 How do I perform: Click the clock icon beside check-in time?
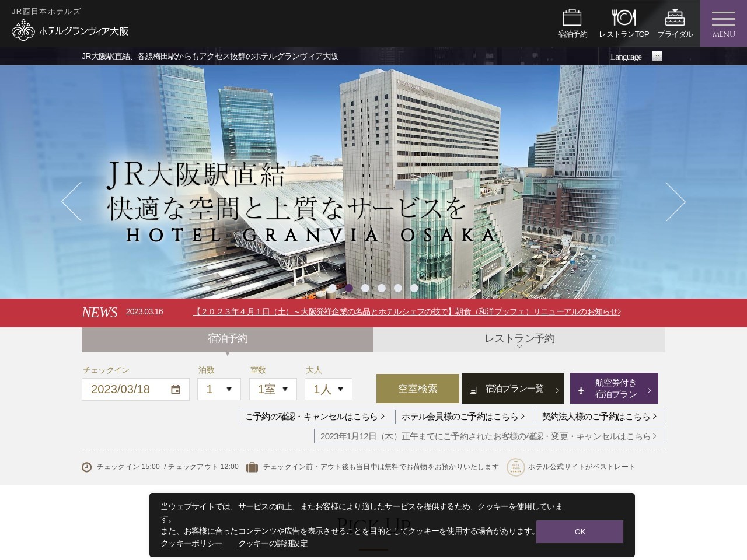click(87, 467)
